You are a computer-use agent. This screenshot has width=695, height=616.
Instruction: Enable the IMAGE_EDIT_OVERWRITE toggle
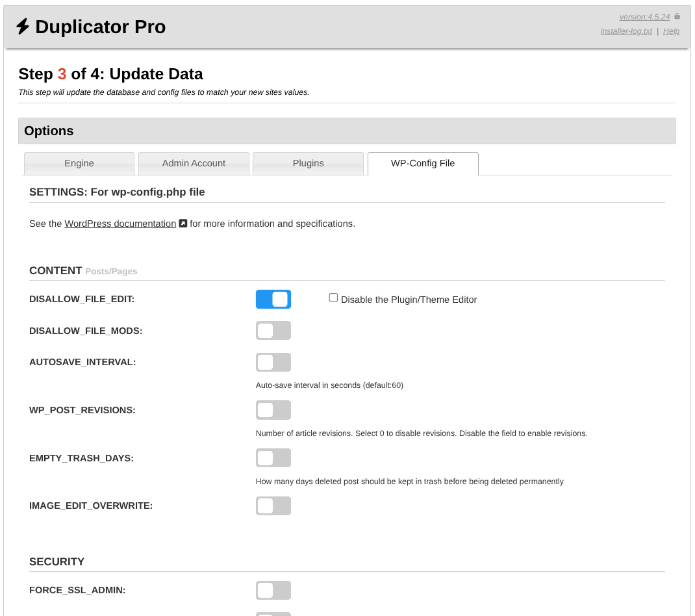(x=273, y=506)
